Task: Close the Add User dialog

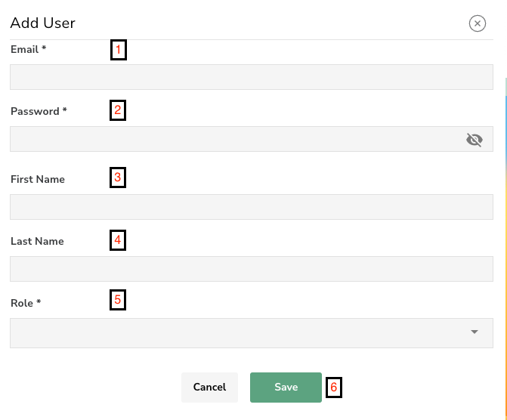Action: click(x=478, y=23)
